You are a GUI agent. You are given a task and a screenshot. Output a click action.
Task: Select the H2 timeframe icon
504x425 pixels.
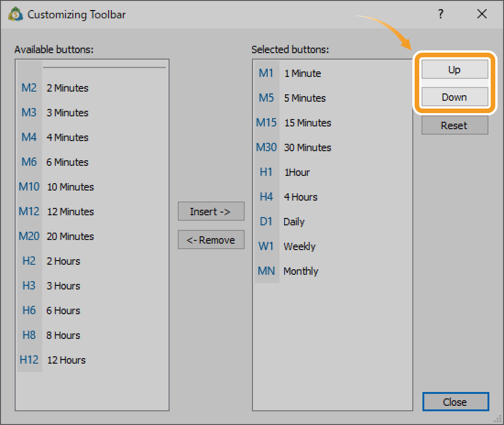[29, 261]
